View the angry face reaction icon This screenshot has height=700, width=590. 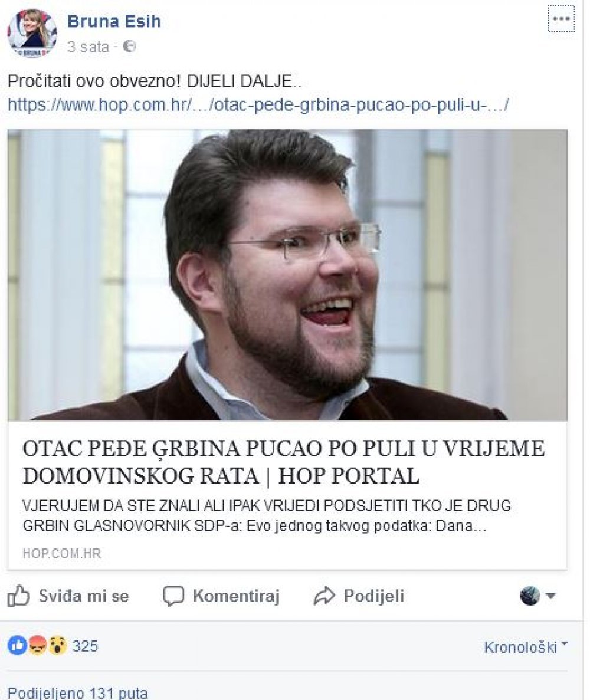tap(38, 646)
